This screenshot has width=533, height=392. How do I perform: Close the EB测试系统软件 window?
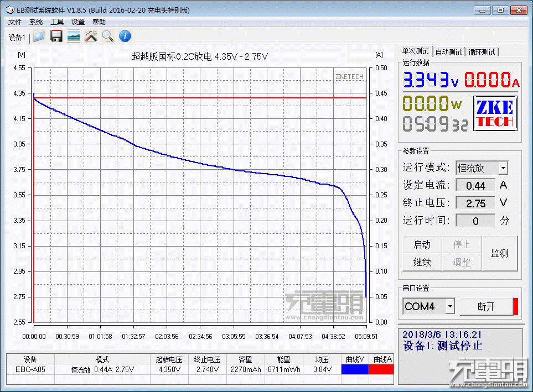pyautogui.click(x=519, y=10)
